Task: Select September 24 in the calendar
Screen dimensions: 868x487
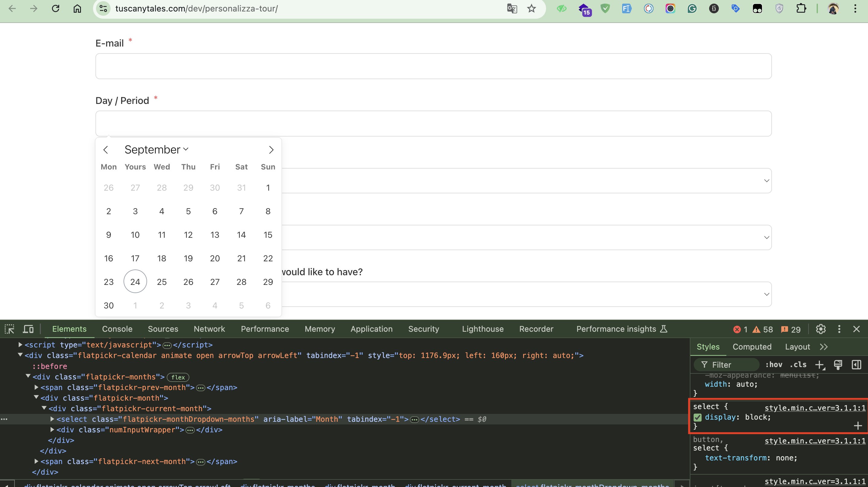Action: click(135, 282)
